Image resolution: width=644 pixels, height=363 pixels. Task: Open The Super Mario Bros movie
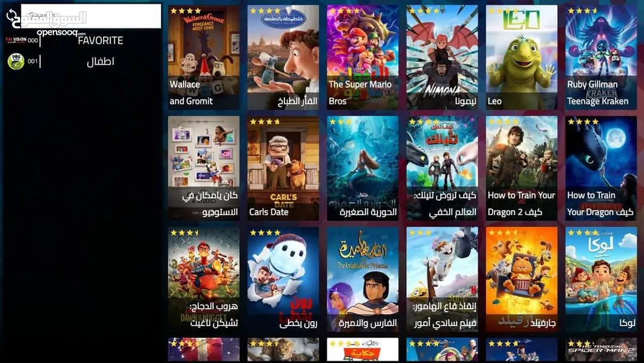(363, 57)
